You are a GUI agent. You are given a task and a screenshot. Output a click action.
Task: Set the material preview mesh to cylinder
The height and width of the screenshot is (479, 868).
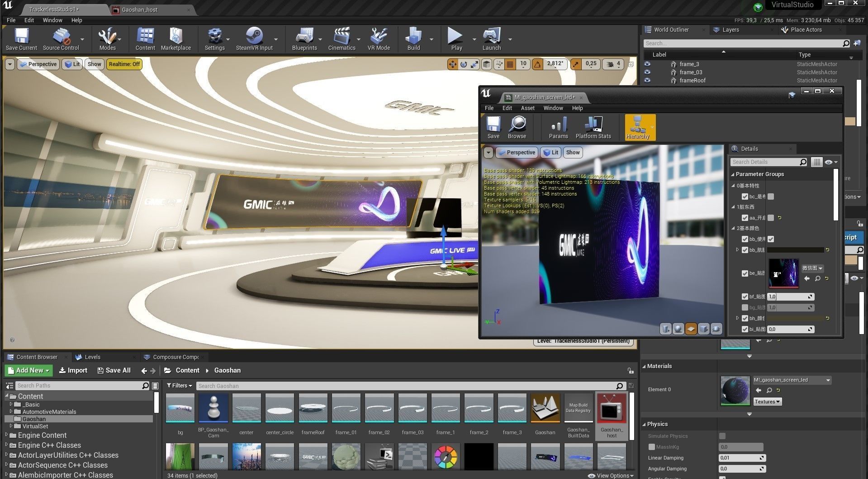(665, 329)
